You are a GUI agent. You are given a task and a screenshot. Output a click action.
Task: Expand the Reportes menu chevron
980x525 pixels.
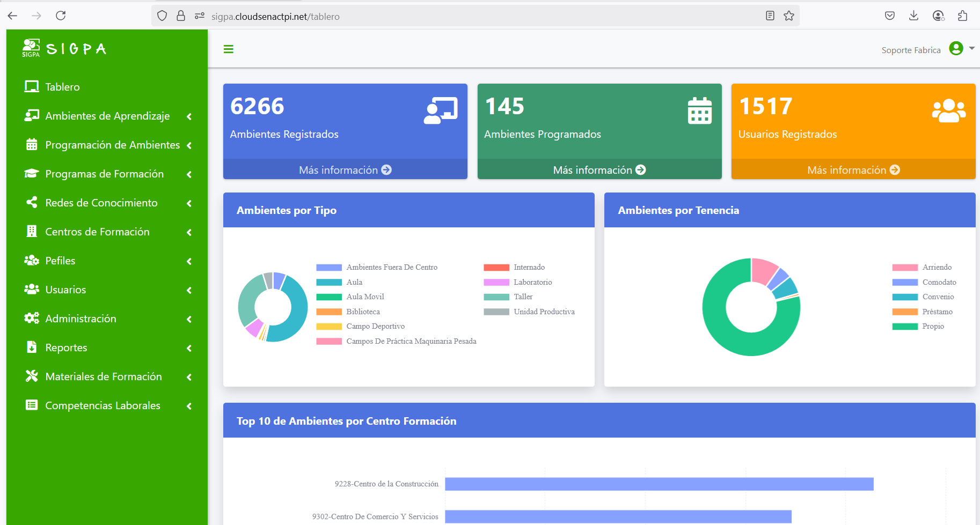(x=189, y=348)
